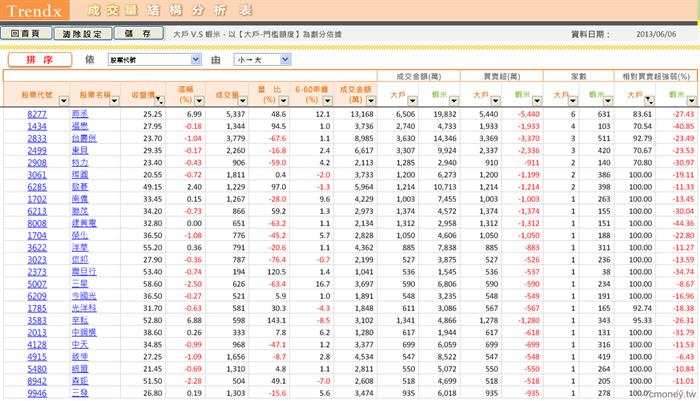Image resolution: width=700 pixels, height=401 pixels.
Task: Open 蝦米 filter arrow under 相對買賣超強弱(%) group
Action: click(x=691, y=100)
